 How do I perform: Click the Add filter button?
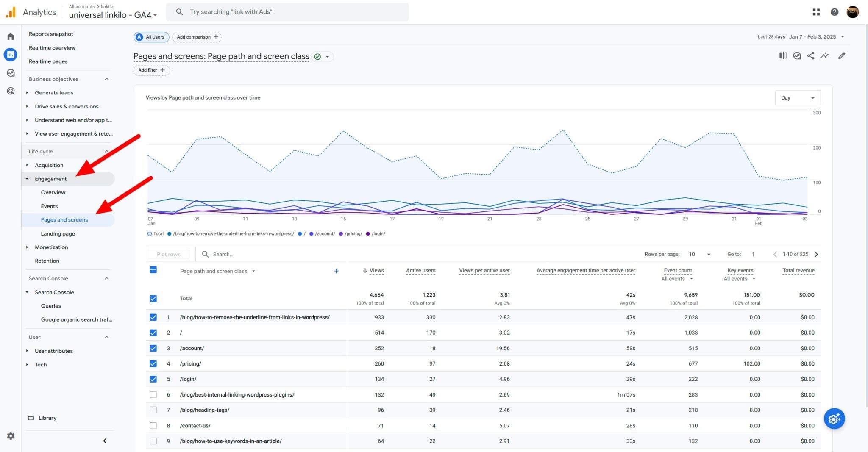click(151, 70)
